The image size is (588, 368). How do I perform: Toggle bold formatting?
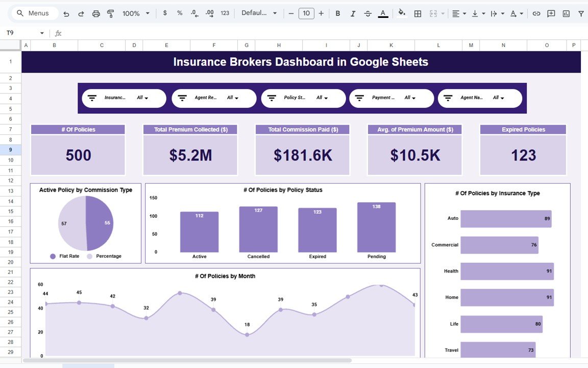(337, 13)
